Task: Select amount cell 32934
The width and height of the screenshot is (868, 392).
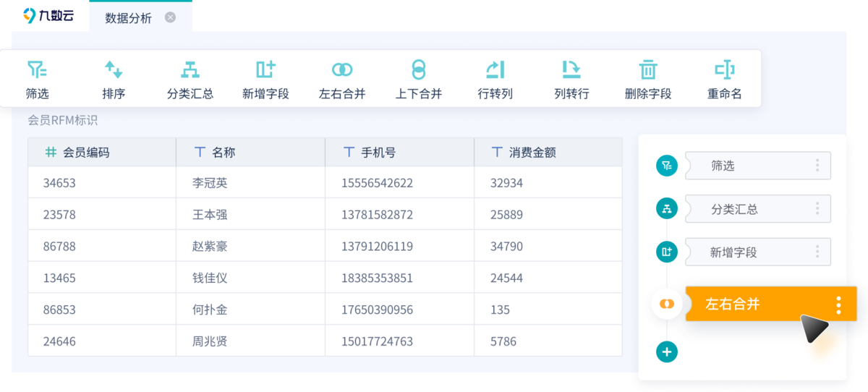Action: click(548, 183)
